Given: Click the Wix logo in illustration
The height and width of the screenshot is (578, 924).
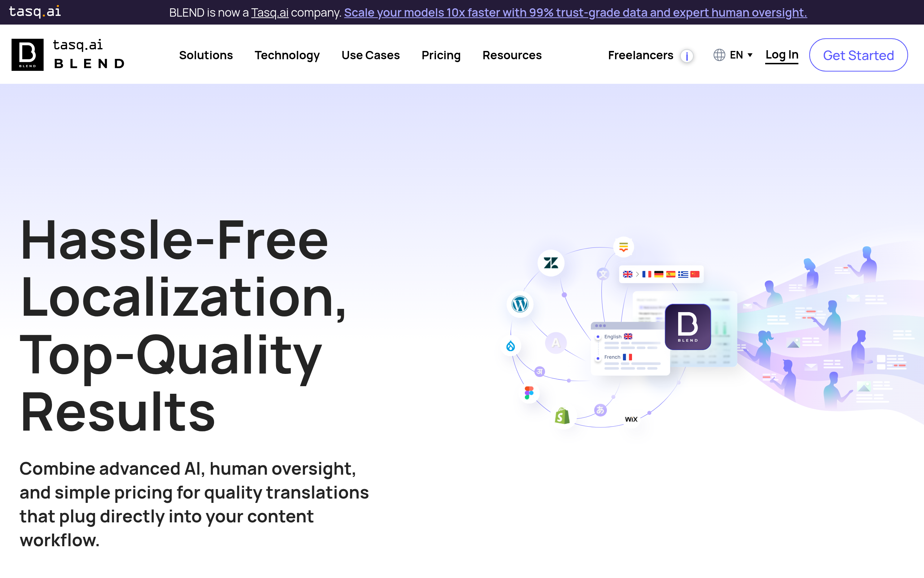Looking at the screenshot, I should coord(631,419).
